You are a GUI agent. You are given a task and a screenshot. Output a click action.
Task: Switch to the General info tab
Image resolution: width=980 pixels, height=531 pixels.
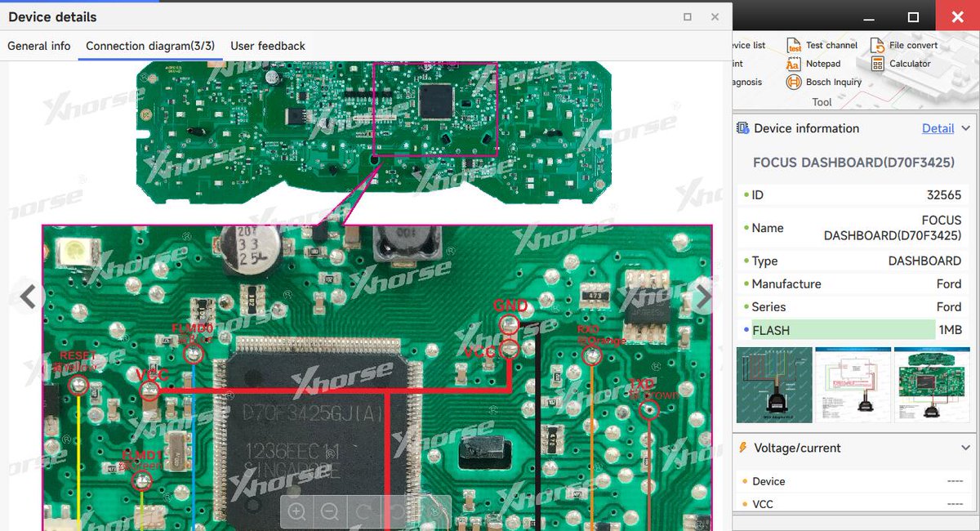click(38, 46)
